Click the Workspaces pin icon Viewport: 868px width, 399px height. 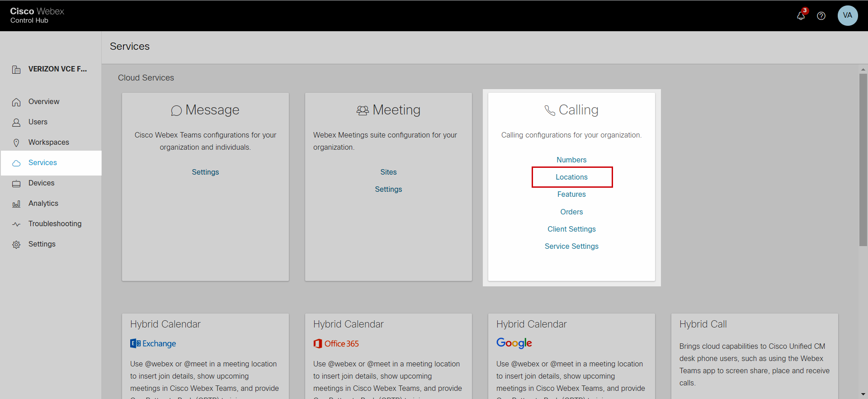tap(16, 143)
